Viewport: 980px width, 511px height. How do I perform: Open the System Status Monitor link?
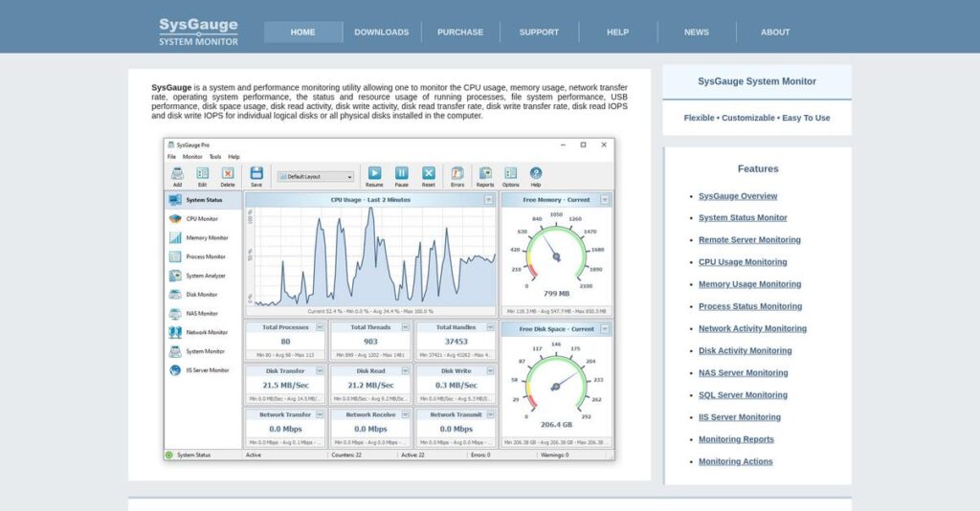(743, 218)
